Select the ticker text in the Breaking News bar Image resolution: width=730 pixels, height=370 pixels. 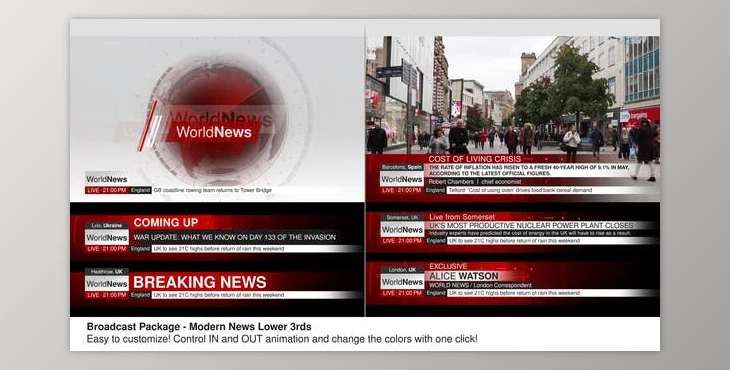click(219, 295)
